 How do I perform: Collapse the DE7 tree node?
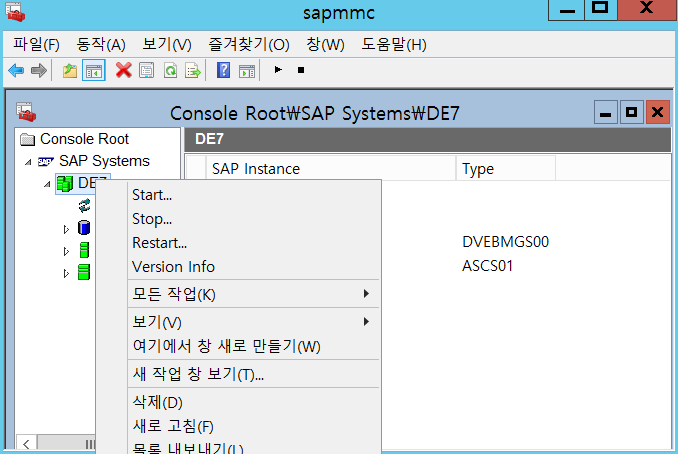point(47,185)
